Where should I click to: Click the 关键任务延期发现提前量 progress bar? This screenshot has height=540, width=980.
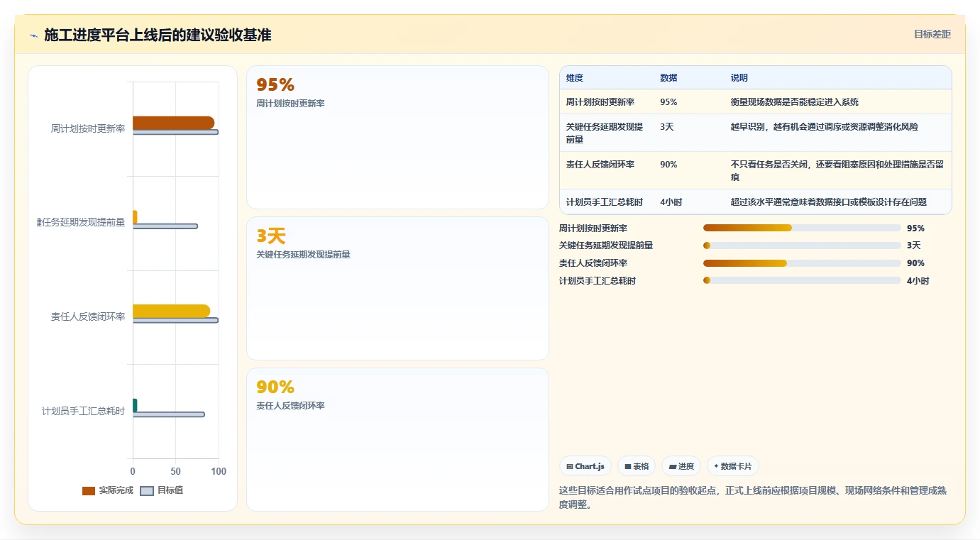click(802, 246)
